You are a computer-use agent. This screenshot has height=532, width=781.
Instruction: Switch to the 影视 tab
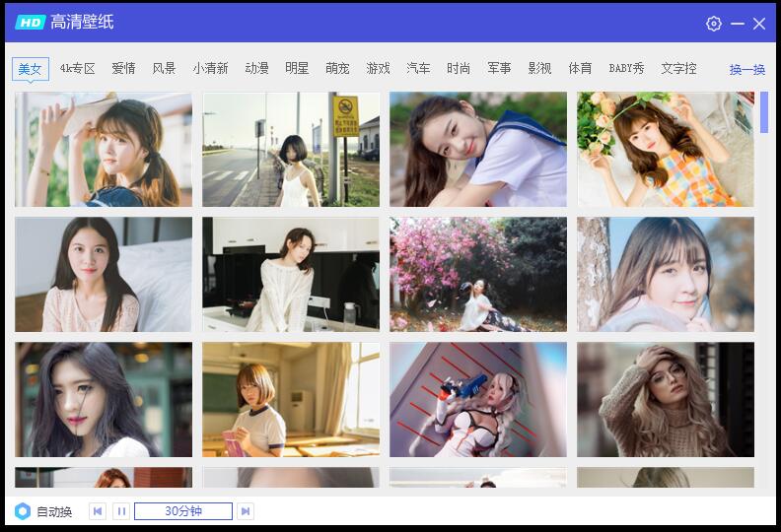pos(539,68)
